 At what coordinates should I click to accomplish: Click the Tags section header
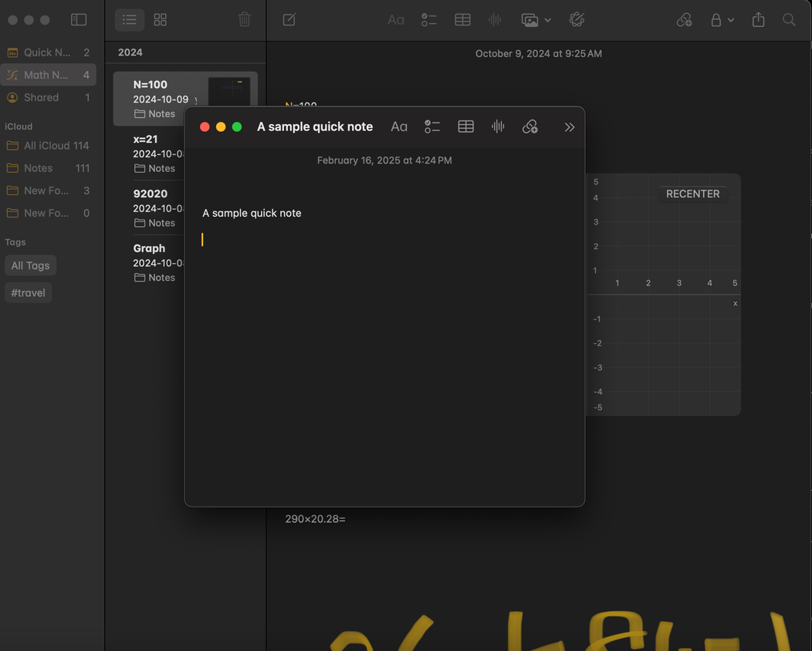pos(15,242)
